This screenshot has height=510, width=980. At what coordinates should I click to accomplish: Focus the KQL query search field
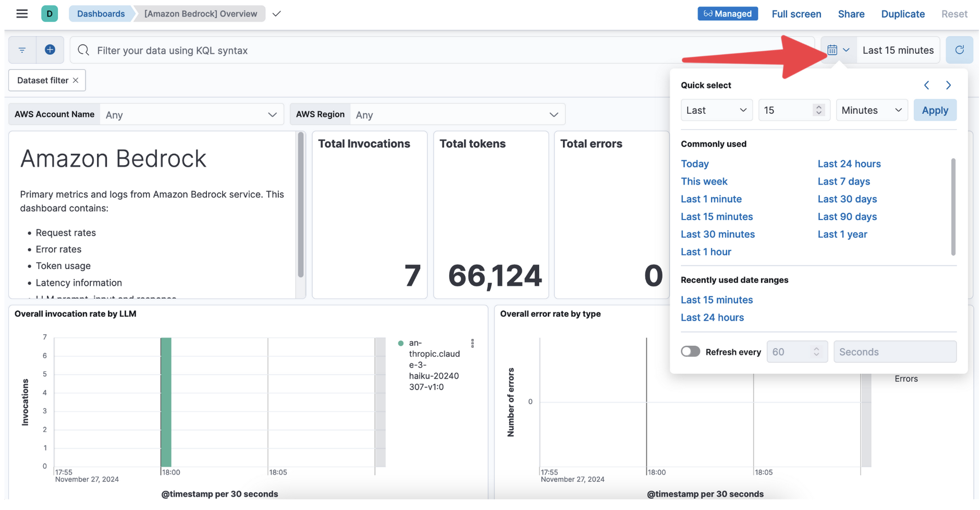coord(442,50)
